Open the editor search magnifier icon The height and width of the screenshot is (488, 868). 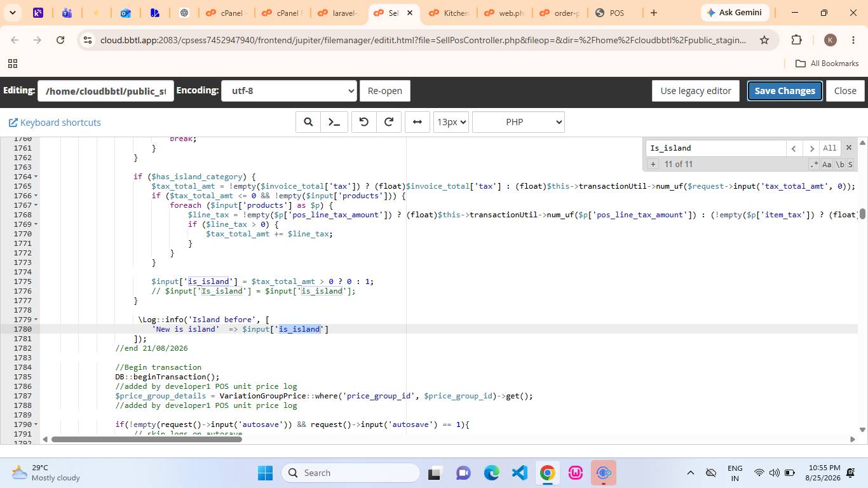(x=308, y=122)
